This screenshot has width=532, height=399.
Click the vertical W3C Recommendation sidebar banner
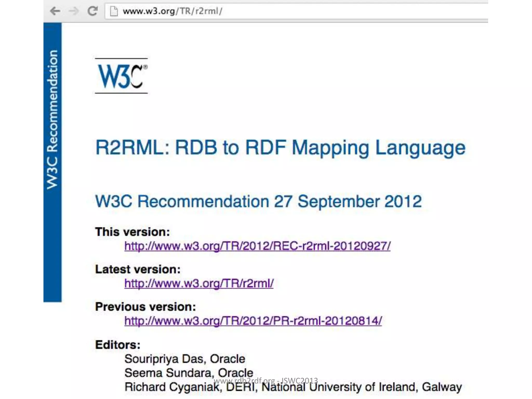(x=52, y=162)
